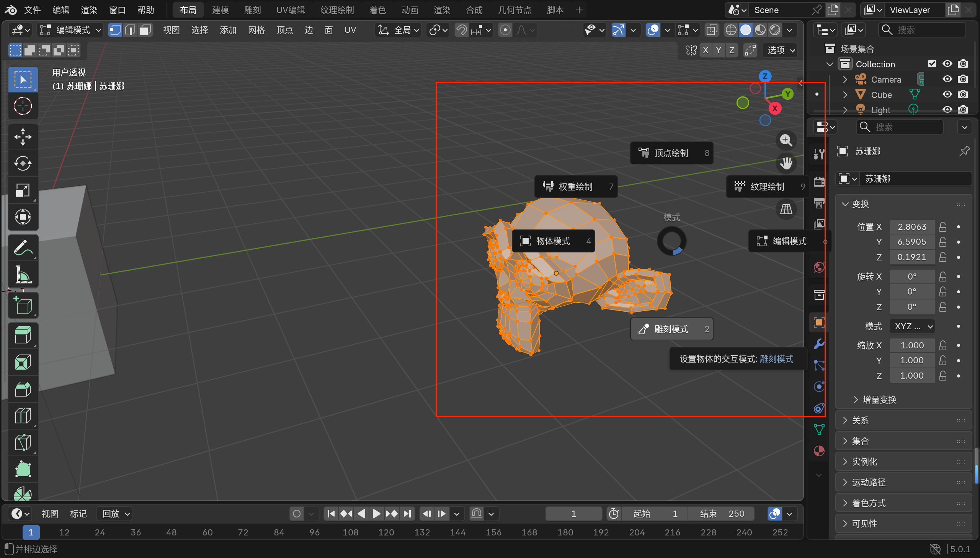Activate the Annotate pencil tool
This screenshot has height=558, width=980.
23,248
